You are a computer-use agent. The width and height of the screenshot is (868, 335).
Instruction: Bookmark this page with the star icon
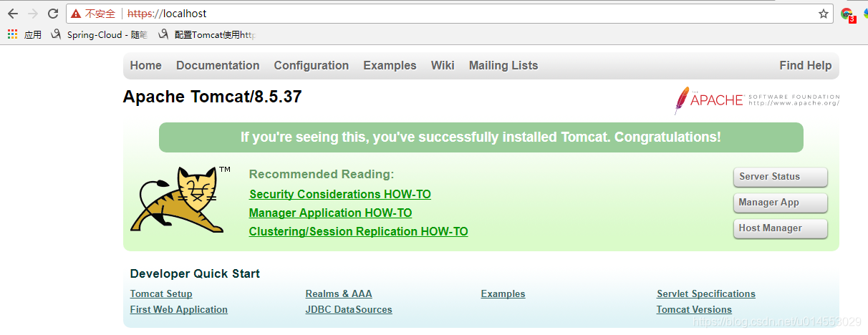[824, 14]
